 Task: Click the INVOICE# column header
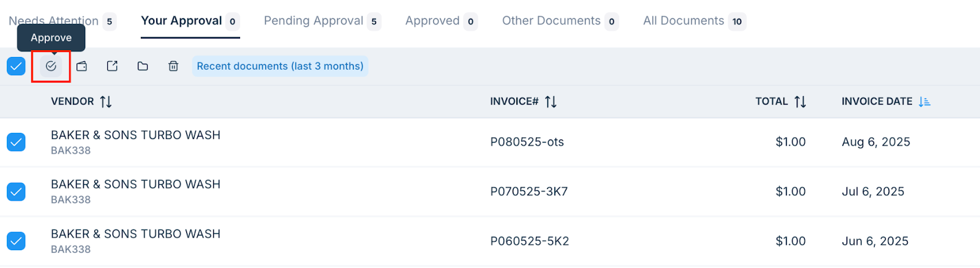pos(514,102)
